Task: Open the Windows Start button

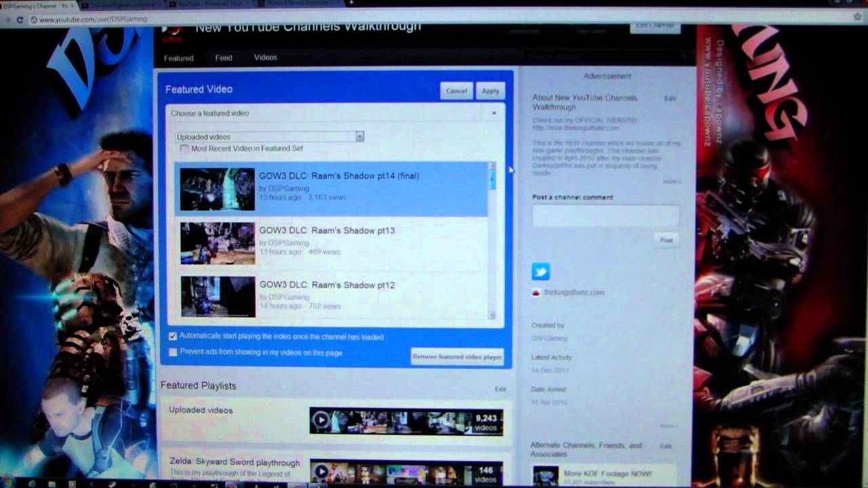Action: click(x=9, y=484)
